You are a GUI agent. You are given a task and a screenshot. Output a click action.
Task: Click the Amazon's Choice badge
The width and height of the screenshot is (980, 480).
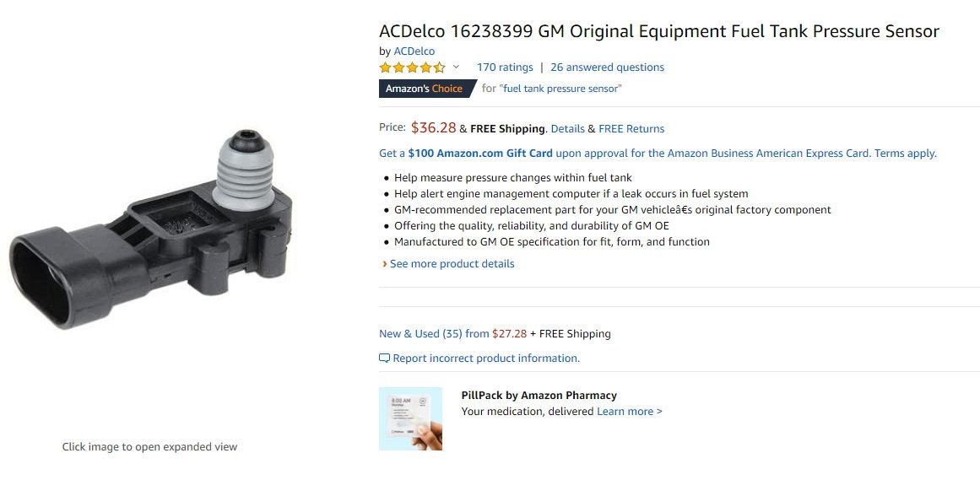click(425, 89)
